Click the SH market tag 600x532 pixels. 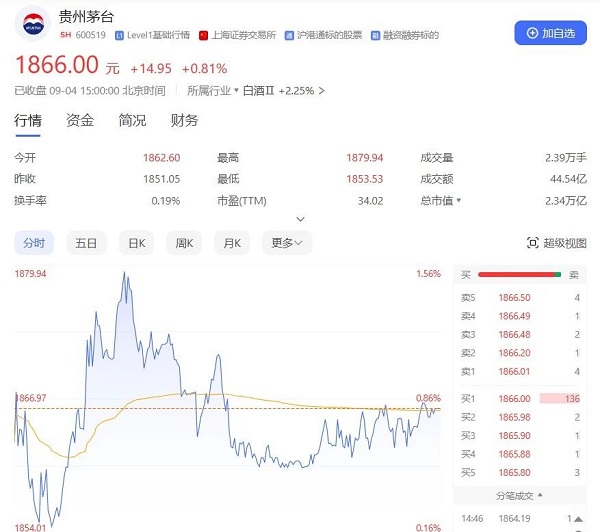pos(65,35)
